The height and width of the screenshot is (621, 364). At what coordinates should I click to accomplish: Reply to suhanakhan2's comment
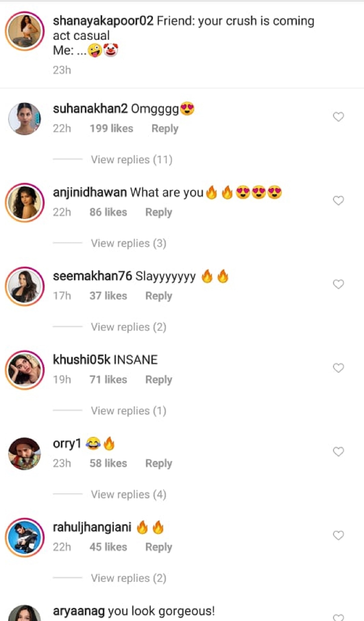pos(165,128)
